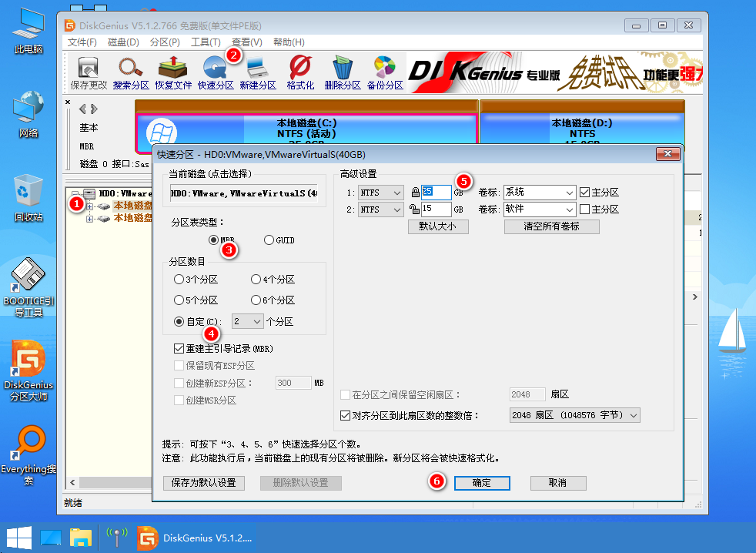Select the MBR partition table radio button

pos(213,240)
